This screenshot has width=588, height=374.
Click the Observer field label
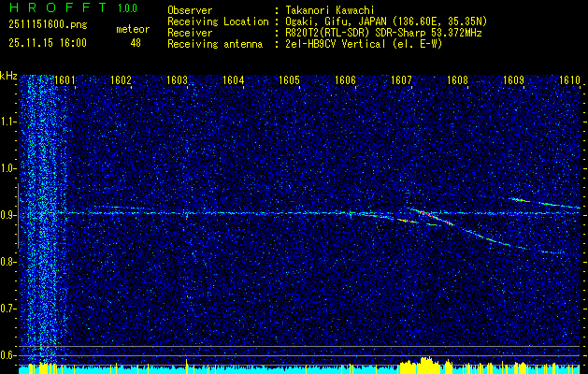pyautogui.click(x=190, y=10)
